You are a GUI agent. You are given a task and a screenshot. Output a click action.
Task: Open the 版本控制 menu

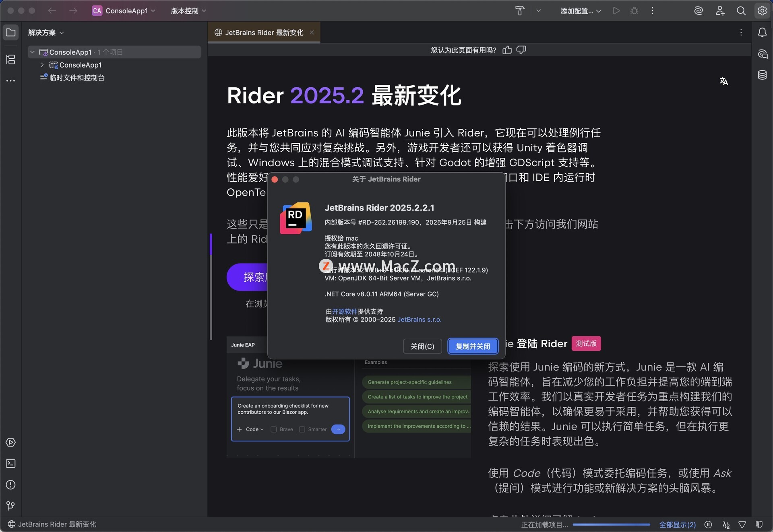(188, 11)
